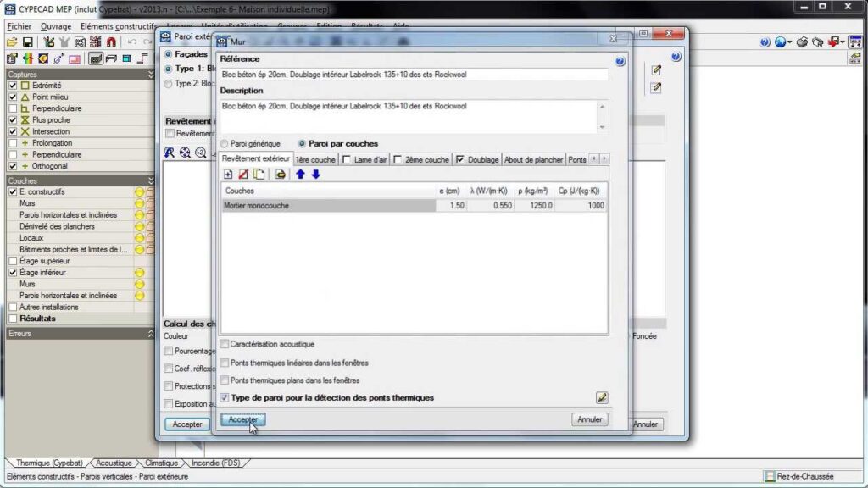
Task: Select the Paroi générique radio button
Action: click(225, 144)
